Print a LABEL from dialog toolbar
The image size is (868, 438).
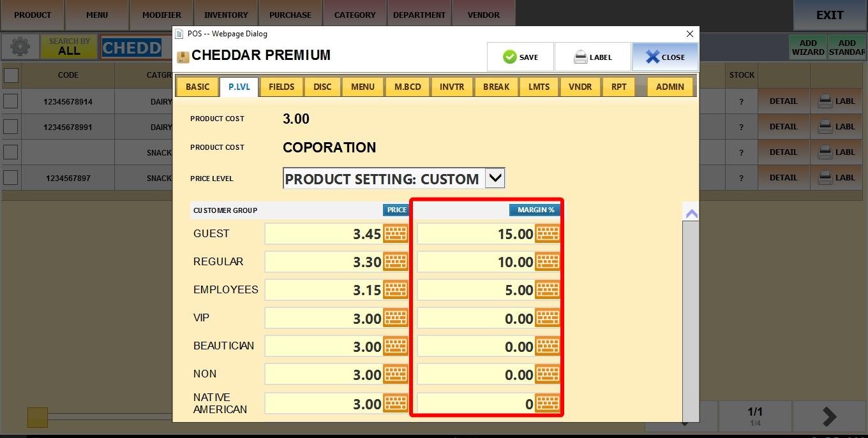(x=592, y=57)
